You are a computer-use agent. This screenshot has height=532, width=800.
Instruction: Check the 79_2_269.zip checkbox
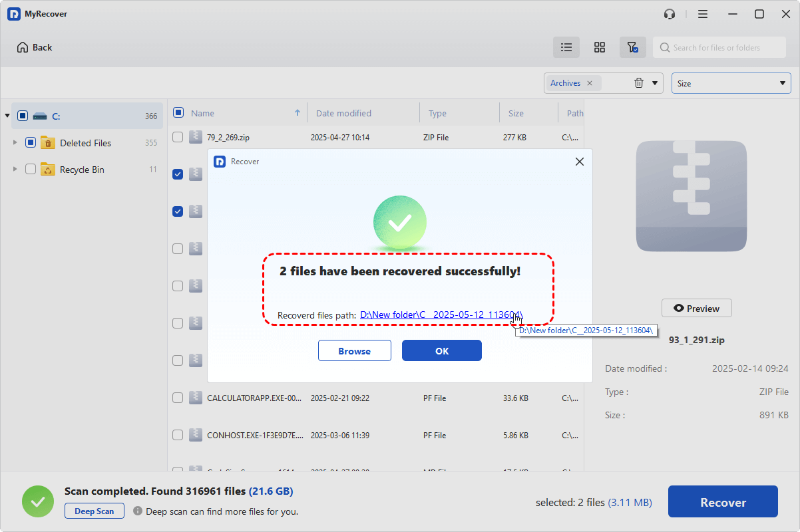coord(178,137)
